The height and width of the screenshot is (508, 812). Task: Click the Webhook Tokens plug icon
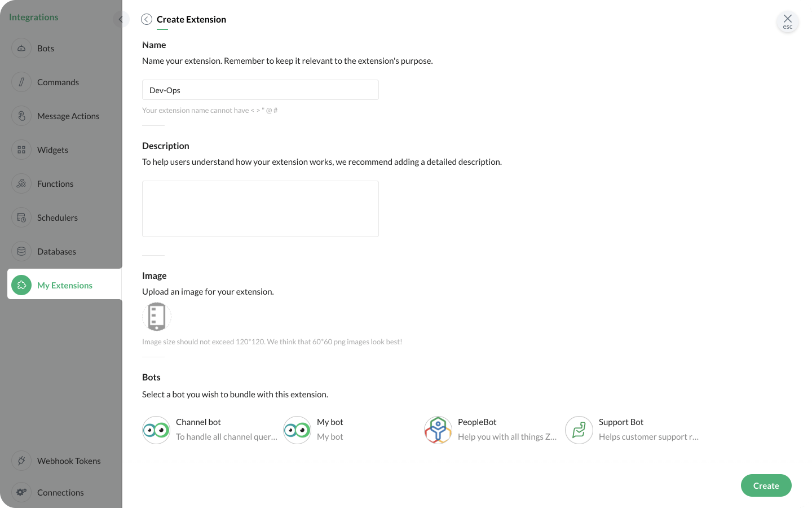pos(21,461)
